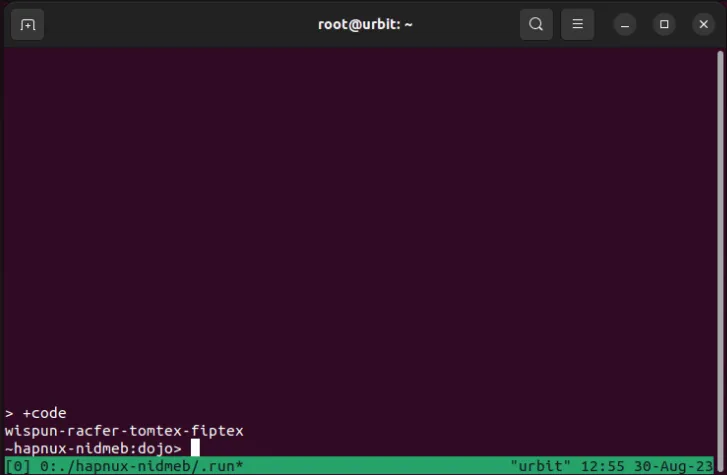Click the terminal search magnifier icon
Screen dimensions: 727x475
[x=536, y=24]
